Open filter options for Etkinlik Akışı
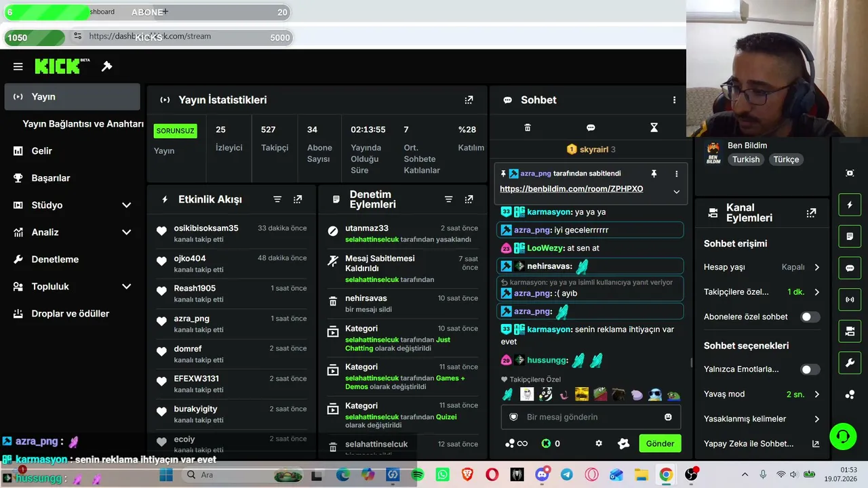Screen dimensions: 868x488 (277, 199)
